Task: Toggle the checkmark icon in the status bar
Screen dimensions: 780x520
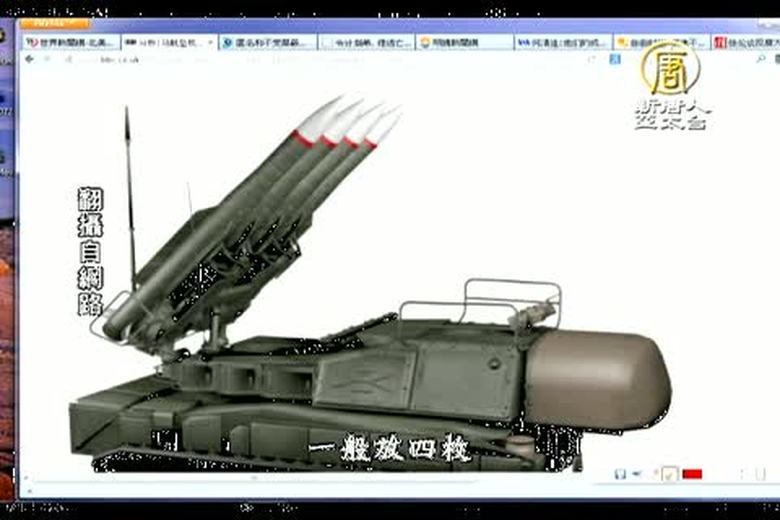Action: 668,474
